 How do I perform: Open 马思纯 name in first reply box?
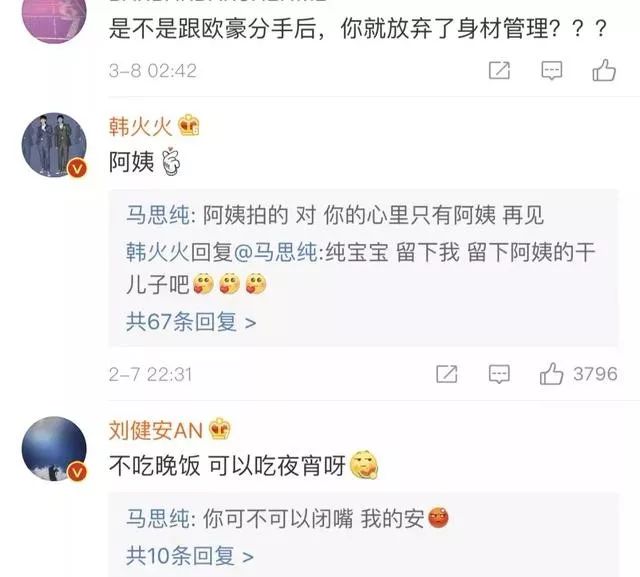pos(158,215)
